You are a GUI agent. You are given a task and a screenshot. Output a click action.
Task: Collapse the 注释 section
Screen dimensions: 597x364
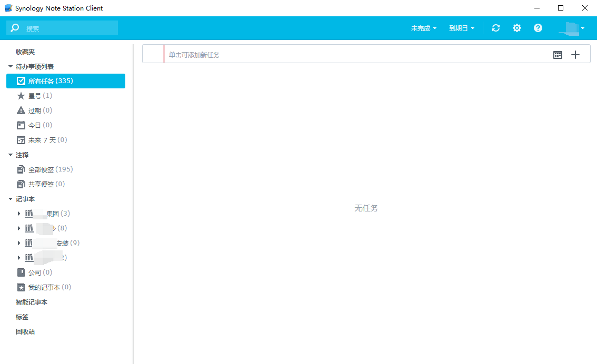pyautogui.click(x=11, y=155)
